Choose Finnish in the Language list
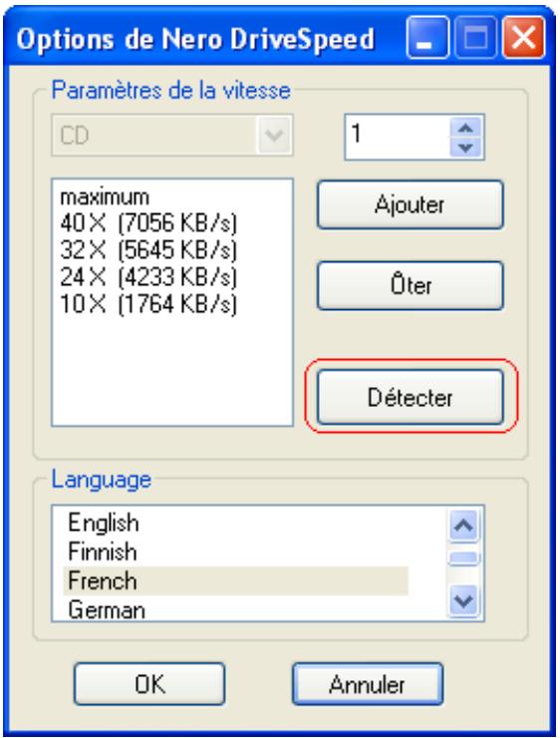 point(235,552)
